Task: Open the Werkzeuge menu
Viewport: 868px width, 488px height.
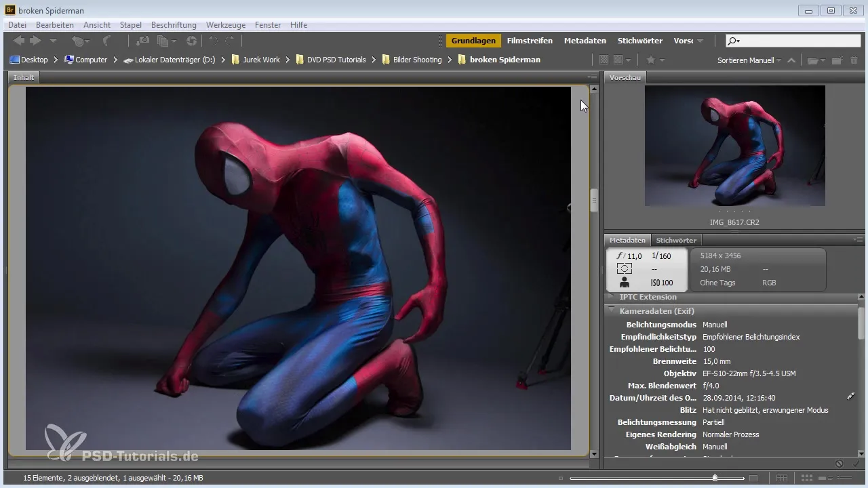Action: [226, 25]
